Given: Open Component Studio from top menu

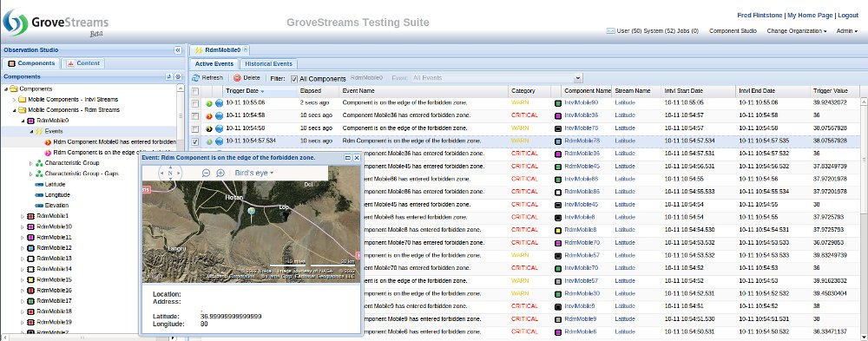Looking at the screenshot, I should (733, 31).
